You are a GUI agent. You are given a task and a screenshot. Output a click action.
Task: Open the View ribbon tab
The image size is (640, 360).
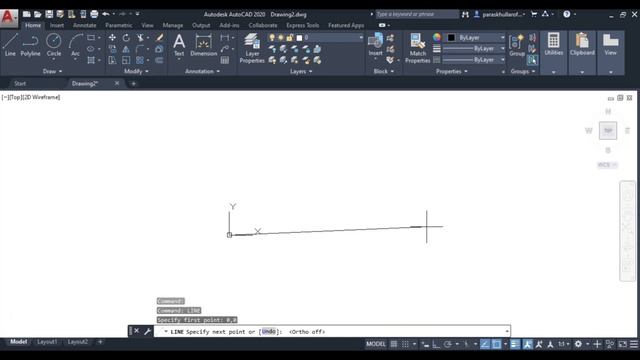[147, 25]
